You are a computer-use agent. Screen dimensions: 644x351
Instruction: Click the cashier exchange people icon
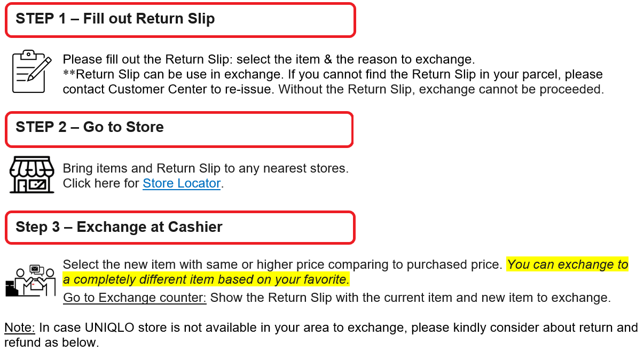tap(31, 280)
